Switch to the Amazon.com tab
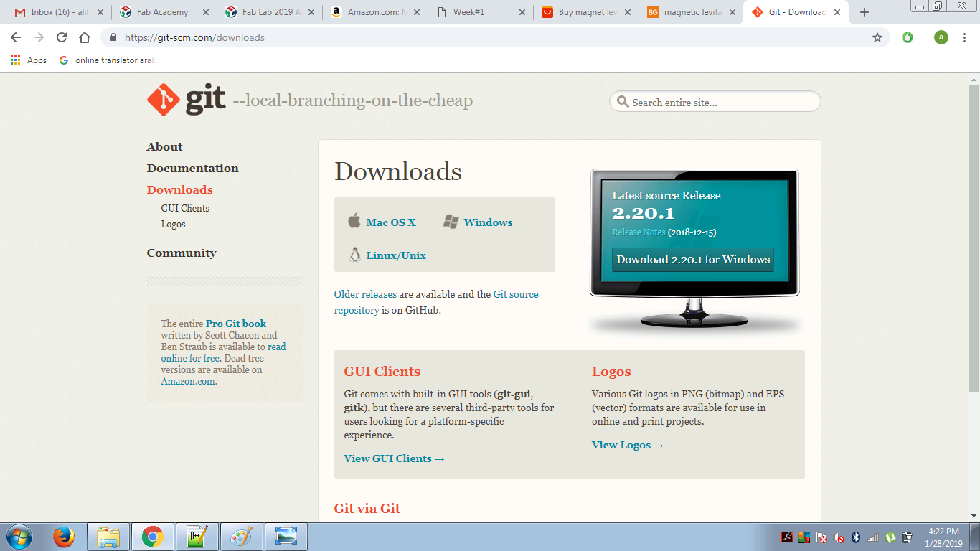Screen dimensions: 980x551 point(376,12)
